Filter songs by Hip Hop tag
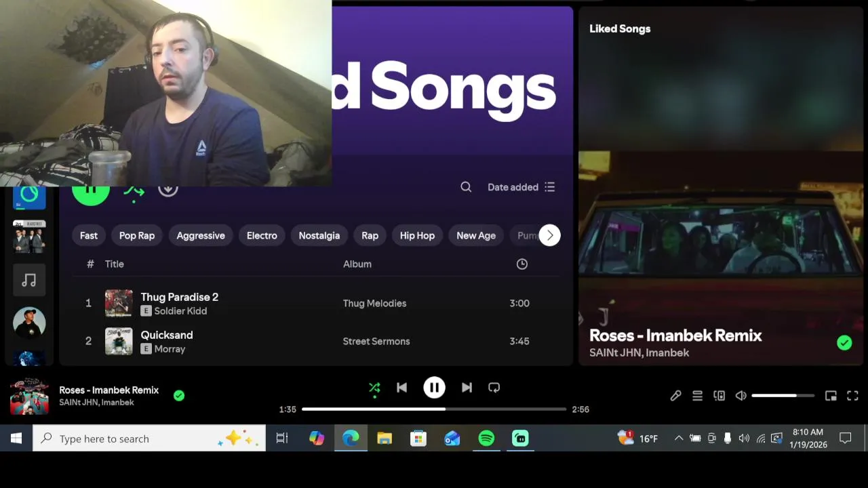Image resolution: width=868 pixels, height=488 pixels. click(417, 236)
